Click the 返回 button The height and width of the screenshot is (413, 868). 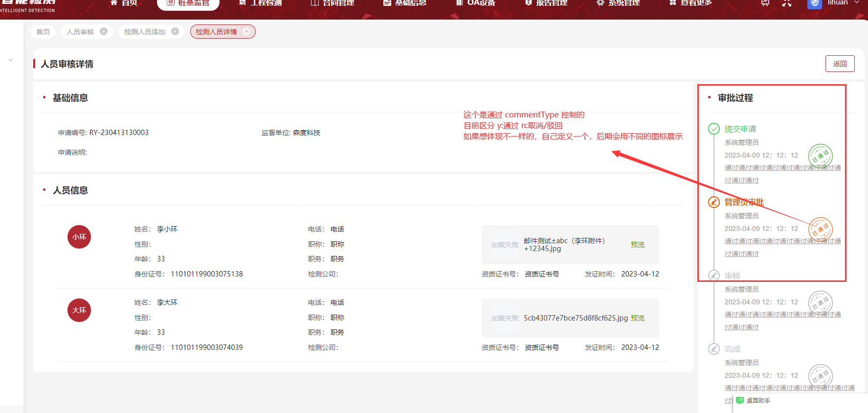[840, 64]
